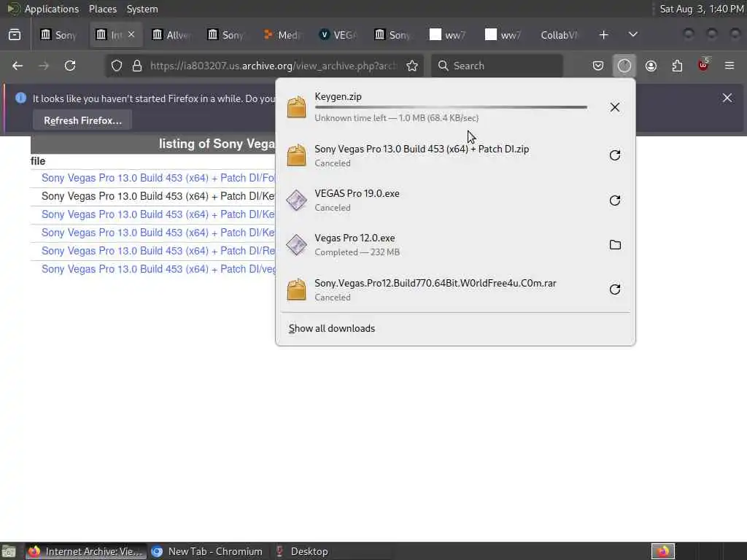Screen dimensions: 747x560
Task: Show all downloads
Action: [x=332, y=329]
